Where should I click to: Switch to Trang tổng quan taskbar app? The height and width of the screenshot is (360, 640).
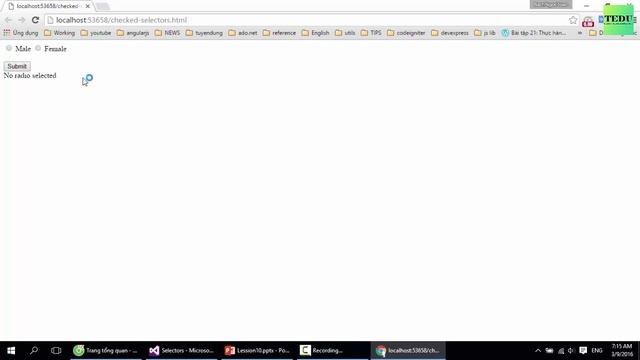tap(106, 350)
